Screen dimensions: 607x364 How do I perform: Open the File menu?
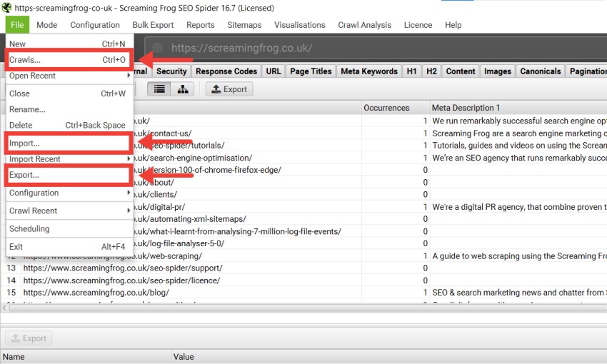point(17,25)
